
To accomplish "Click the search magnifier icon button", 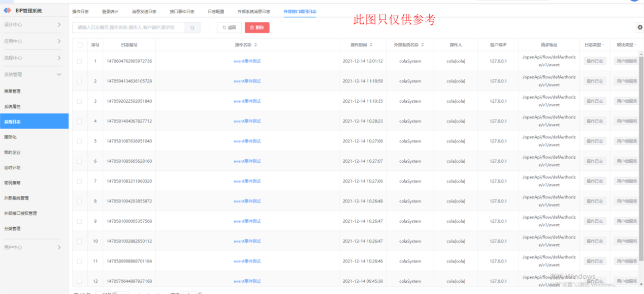I will click(x=192, y=28).
